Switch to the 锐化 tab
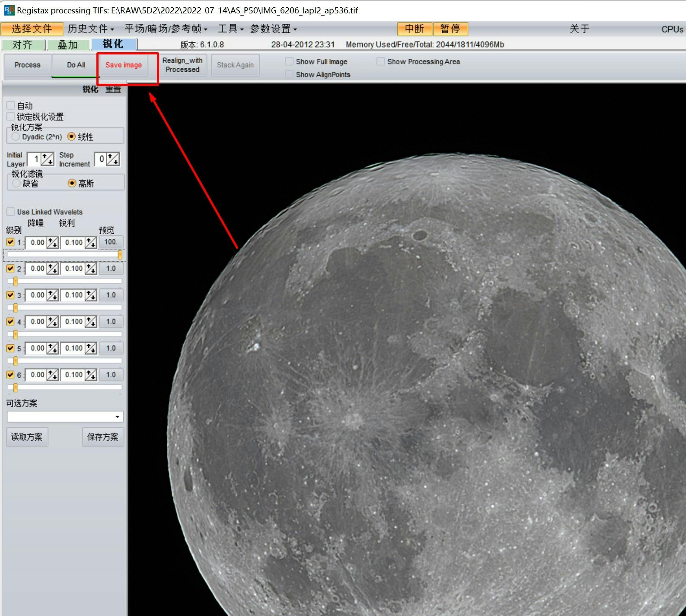Viewport: 686px width, 616px height. (114, 44)
